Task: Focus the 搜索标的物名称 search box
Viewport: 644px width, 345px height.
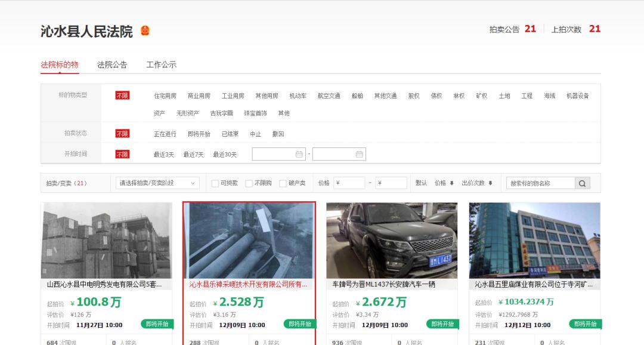Action: [x=540, y=183]
